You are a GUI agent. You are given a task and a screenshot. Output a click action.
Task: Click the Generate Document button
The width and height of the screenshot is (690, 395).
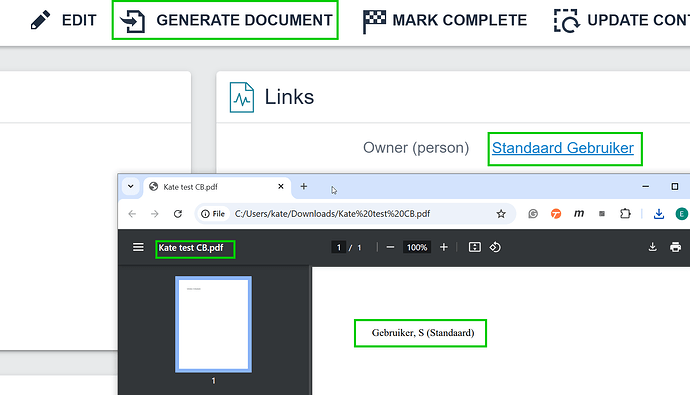[225, 20]
